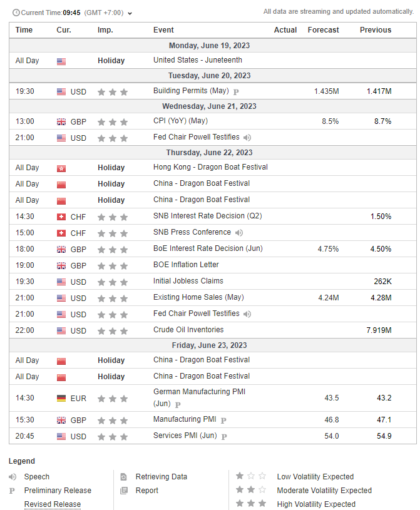
Task: Click the United States flag in Juneteenth row
Action: 61,61
